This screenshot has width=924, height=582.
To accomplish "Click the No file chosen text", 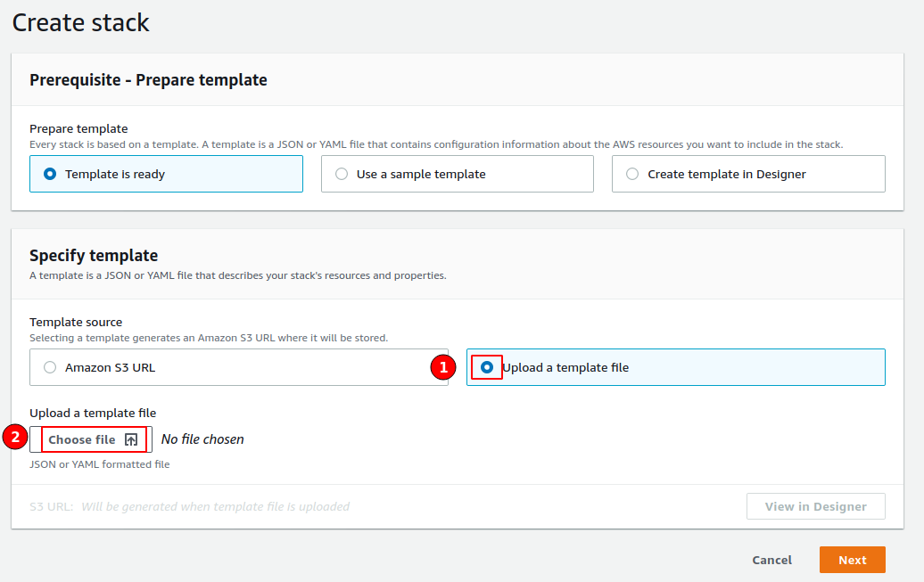I will [x=202, y=439].
